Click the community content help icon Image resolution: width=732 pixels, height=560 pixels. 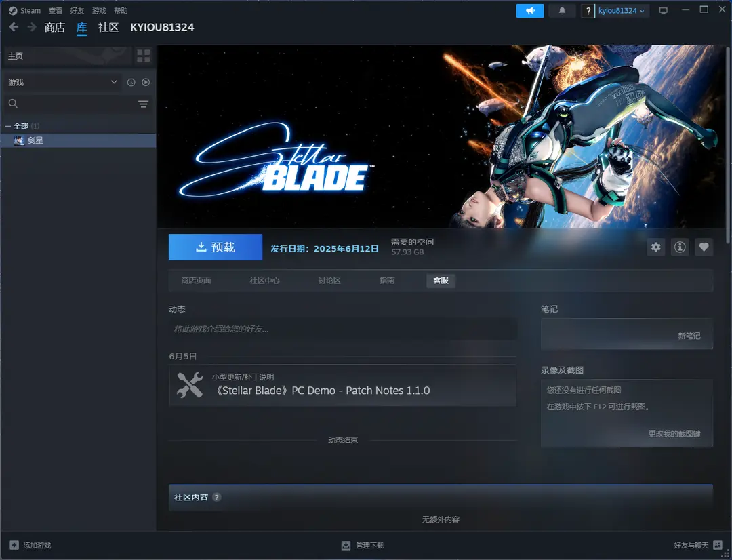tap(217, 497)
